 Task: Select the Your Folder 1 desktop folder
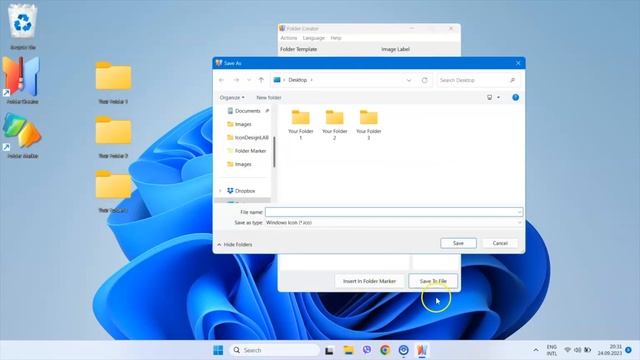(113, 82)
